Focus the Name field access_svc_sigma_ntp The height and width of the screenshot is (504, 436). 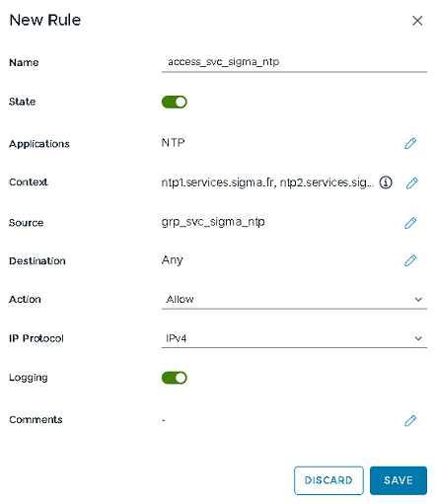pos(294,62)
